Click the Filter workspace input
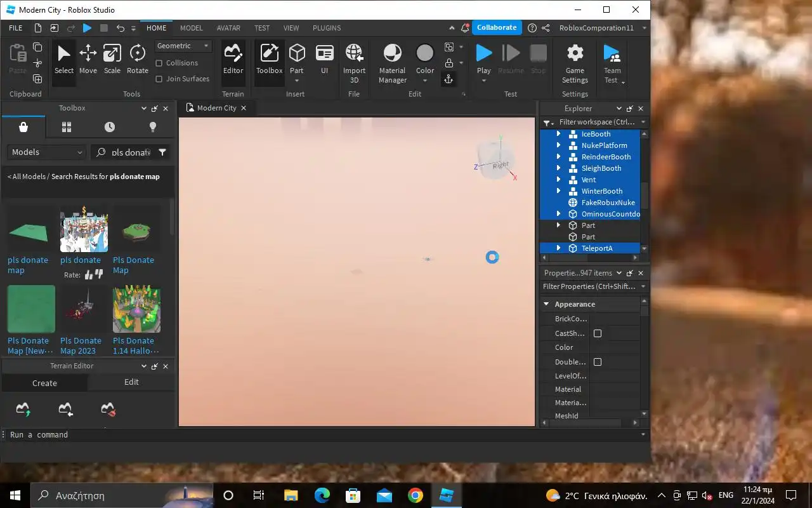 594,122
